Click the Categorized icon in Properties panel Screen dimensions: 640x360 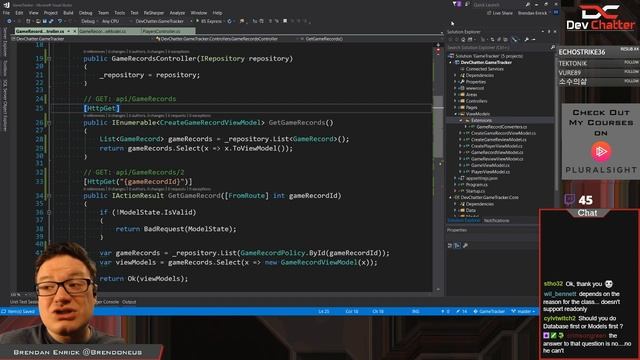click(x=450, y=245)
